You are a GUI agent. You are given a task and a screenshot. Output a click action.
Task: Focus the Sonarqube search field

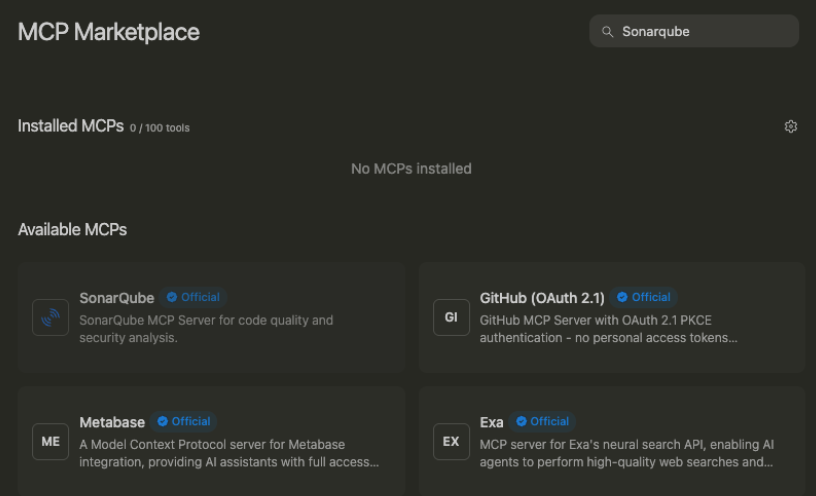click(x=694, y=31)
